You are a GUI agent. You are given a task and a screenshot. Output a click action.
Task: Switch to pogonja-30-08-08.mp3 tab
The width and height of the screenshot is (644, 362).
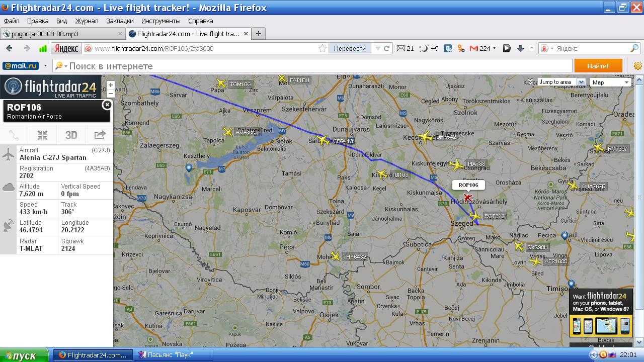62,34
